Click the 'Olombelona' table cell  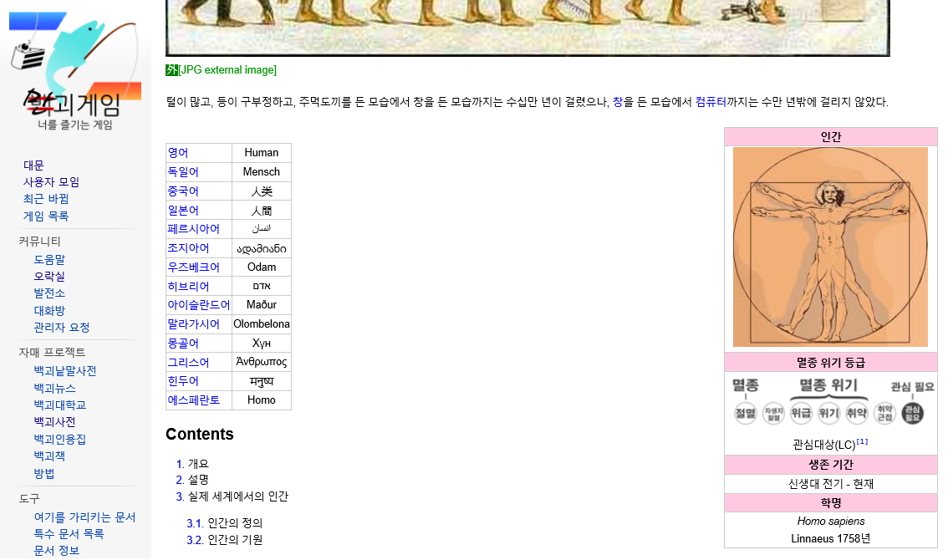click(x=262, y=325)
